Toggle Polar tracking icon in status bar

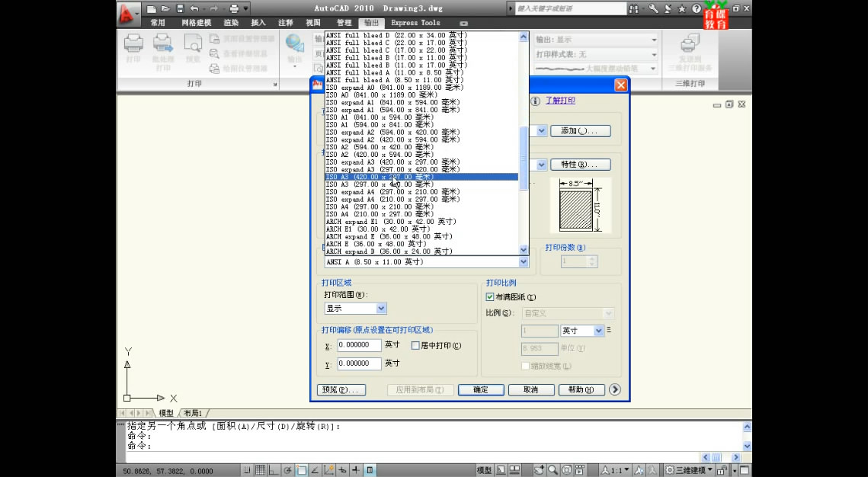288,470
